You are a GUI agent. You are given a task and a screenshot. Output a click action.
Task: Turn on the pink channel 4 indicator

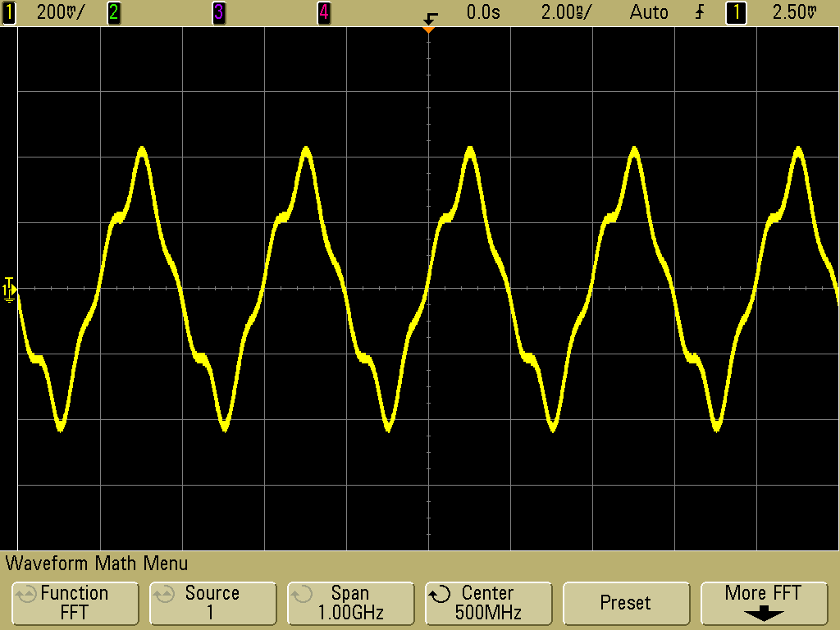tap(323, 12)
